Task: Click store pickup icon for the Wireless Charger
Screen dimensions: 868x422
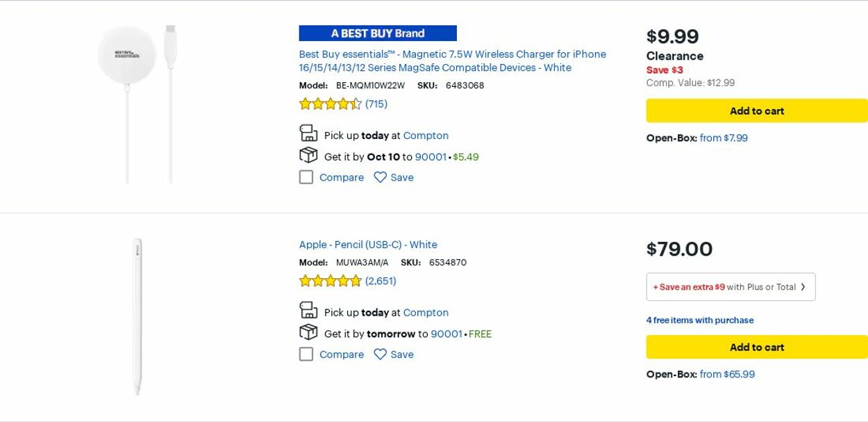Action: 308,133
